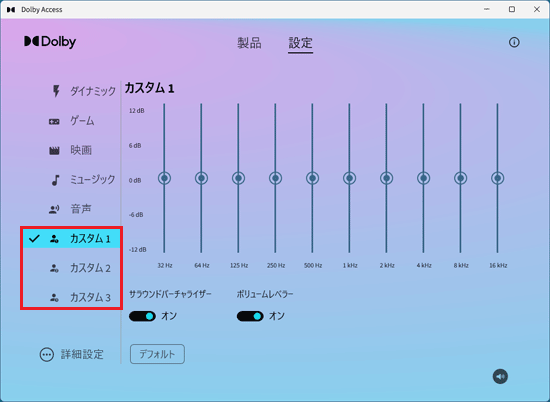This screenshot has height=402, width=550.
Task: Click the music note icon
Action: [55, 180]
